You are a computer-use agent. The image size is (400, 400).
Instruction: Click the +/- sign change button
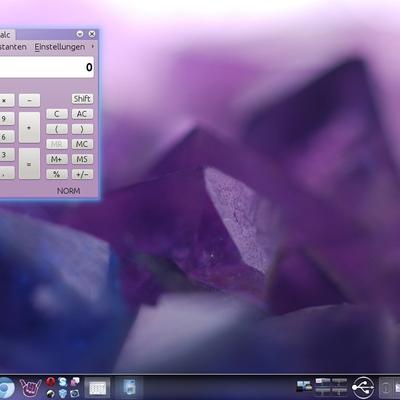(82, 174)
